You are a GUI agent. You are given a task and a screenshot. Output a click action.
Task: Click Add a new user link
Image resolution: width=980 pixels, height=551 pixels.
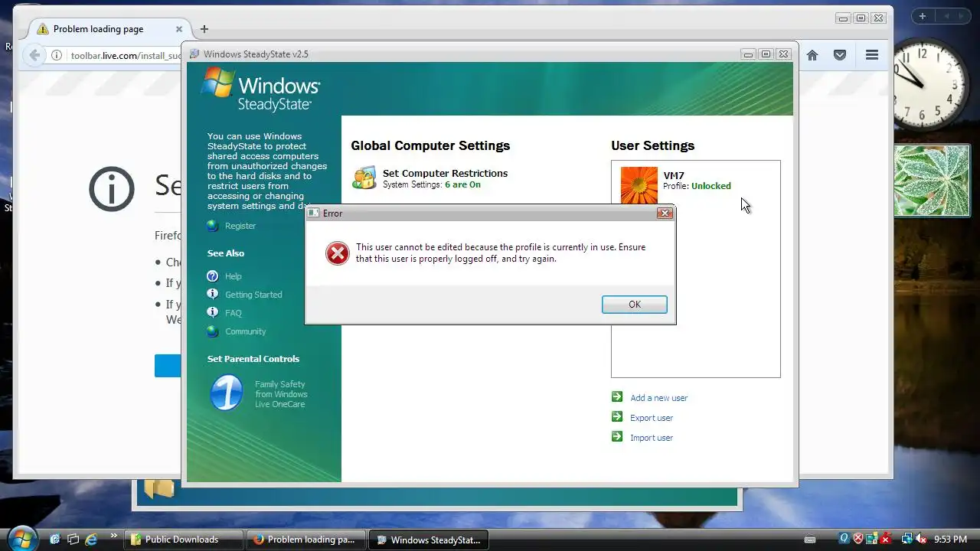(659, 398)
